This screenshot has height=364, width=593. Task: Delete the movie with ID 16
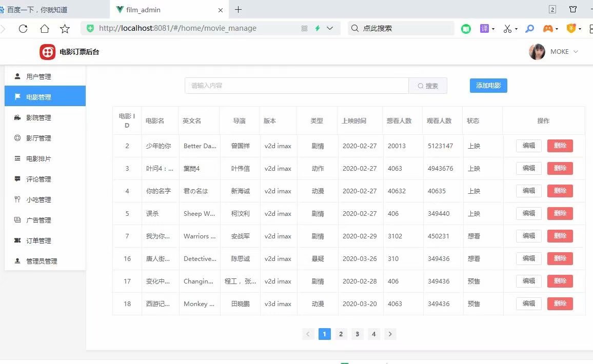coord(560,258)
